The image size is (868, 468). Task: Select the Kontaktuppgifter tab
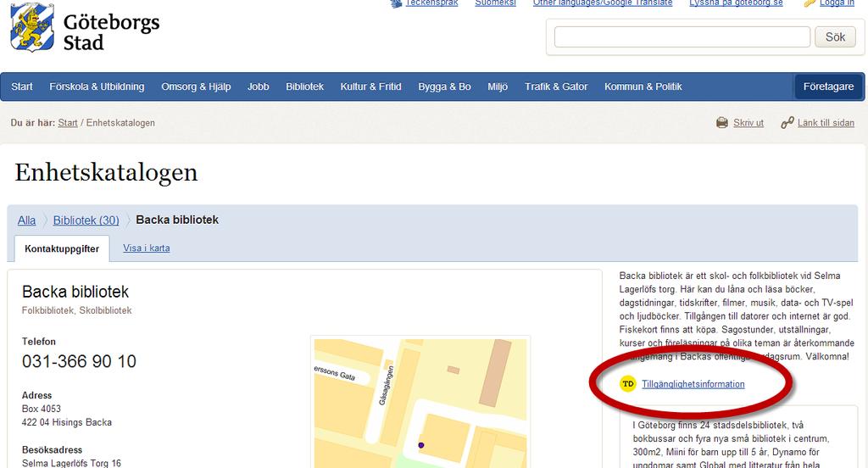(x=62, y=248)
